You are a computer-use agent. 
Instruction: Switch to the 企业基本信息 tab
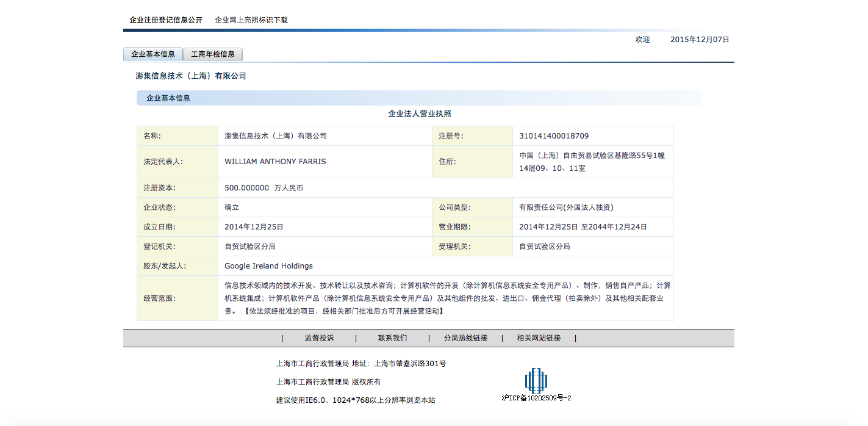click(152, 54)
